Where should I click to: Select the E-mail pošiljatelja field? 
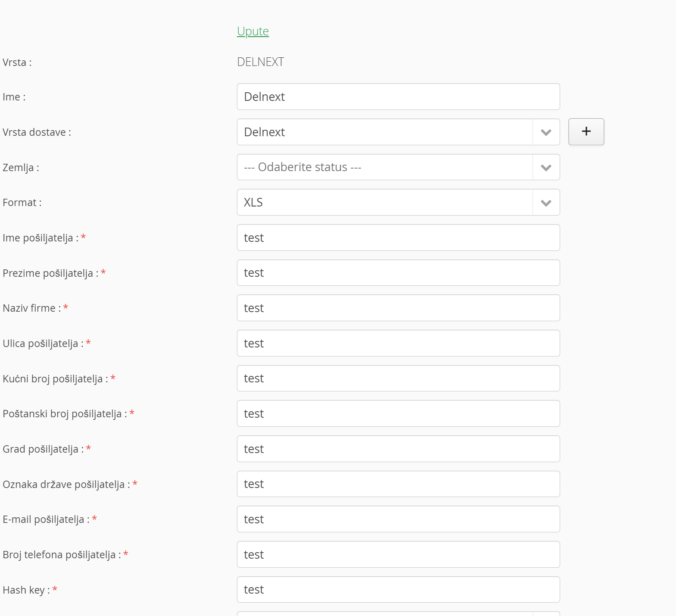pyautogui.click(x=398, y=519)
